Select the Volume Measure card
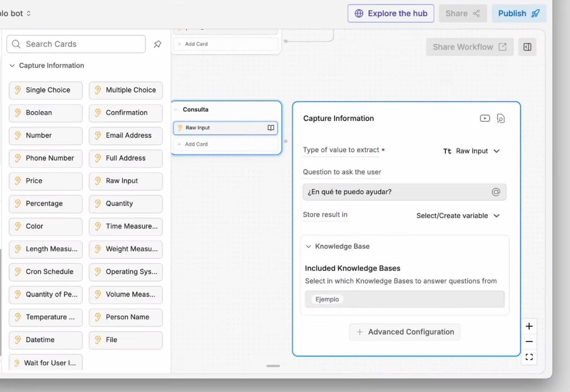 tap(126, 295)
